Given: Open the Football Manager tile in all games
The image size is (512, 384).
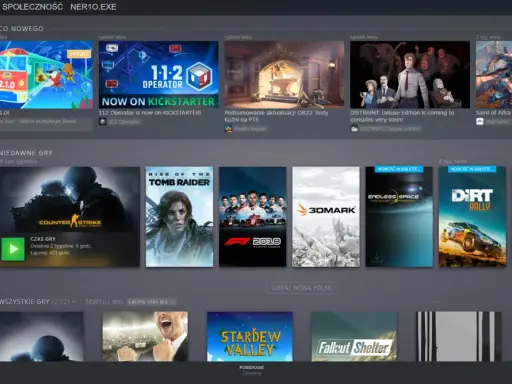Looking at the screenshot, I should 145,337.
